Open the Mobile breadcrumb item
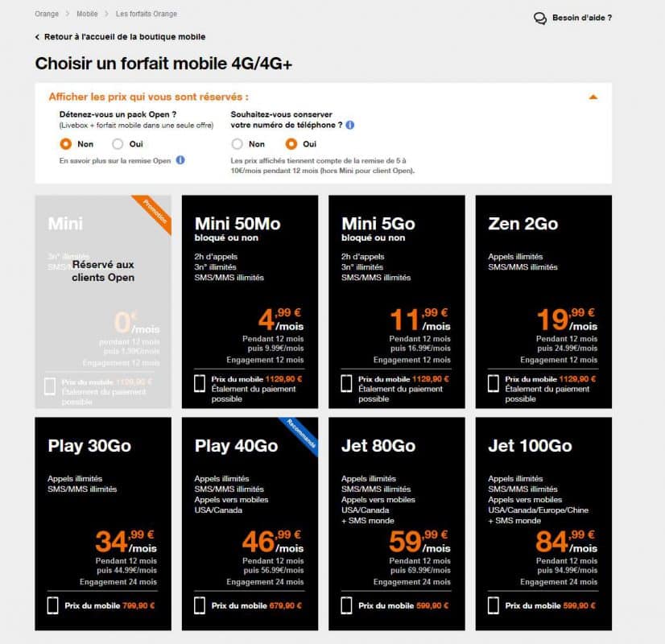This screenshot has height=644, width=665. 87,14
